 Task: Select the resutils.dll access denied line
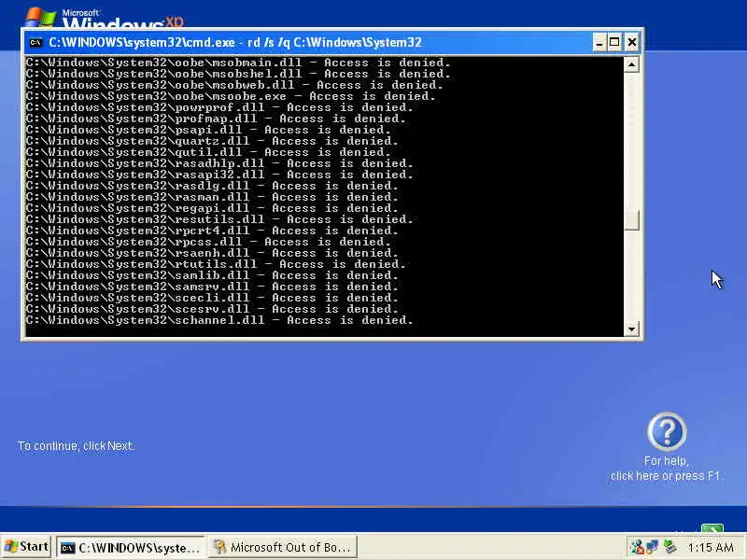tap(219, 219)
